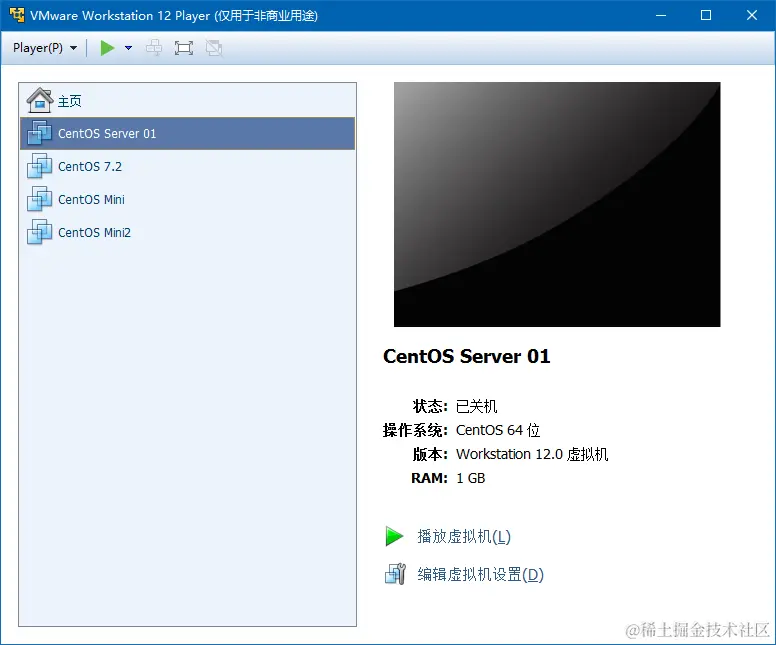Open the Player(P) menu

[x=45, y=48]
